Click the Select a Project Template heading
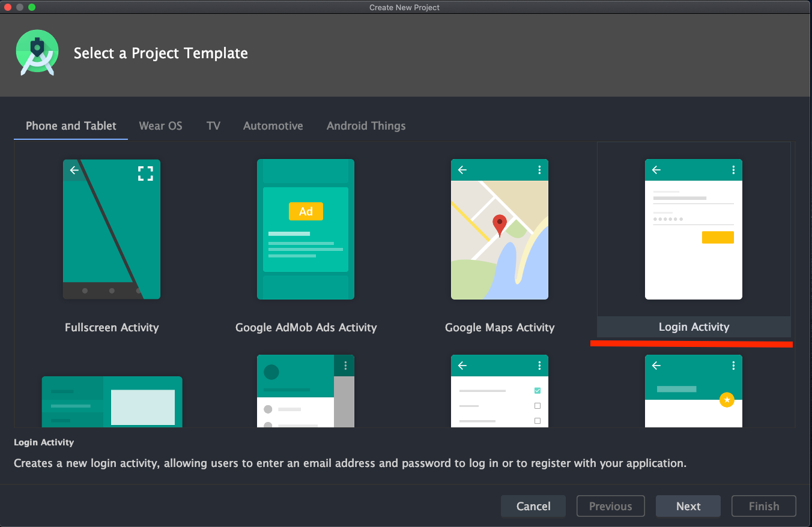812x527 pixels. (161, 53)
